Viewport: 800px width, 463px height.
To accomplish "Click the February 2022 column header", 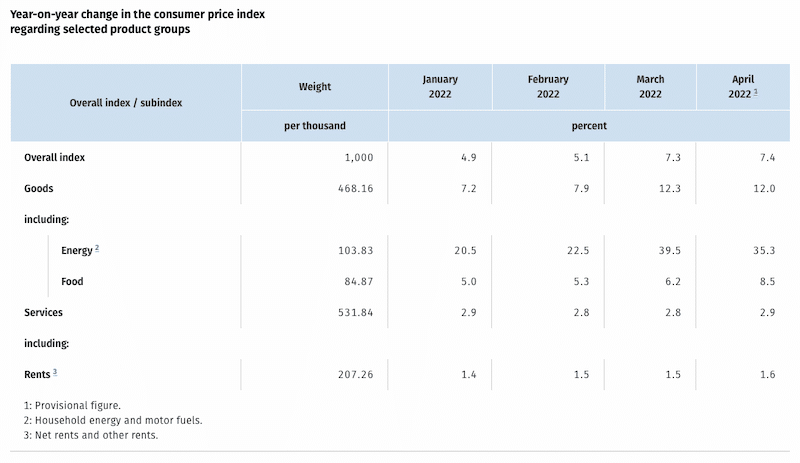I will click(547, 87).
